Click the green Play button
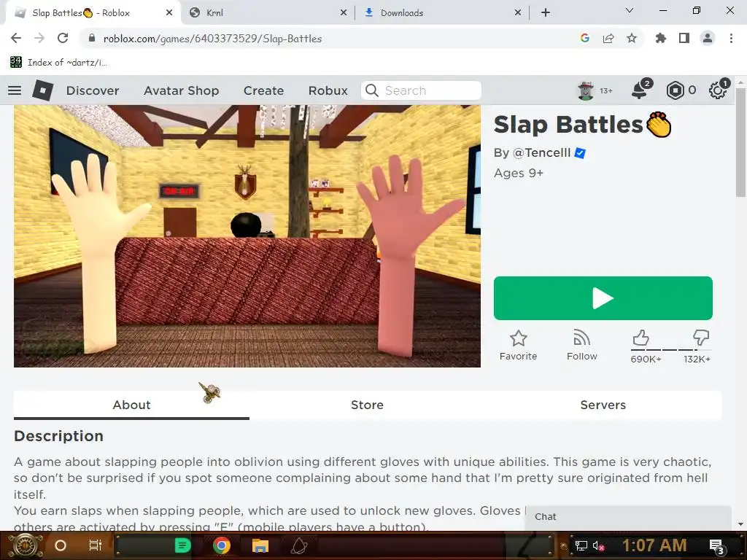The image size is (747, 560). point(603,298)
